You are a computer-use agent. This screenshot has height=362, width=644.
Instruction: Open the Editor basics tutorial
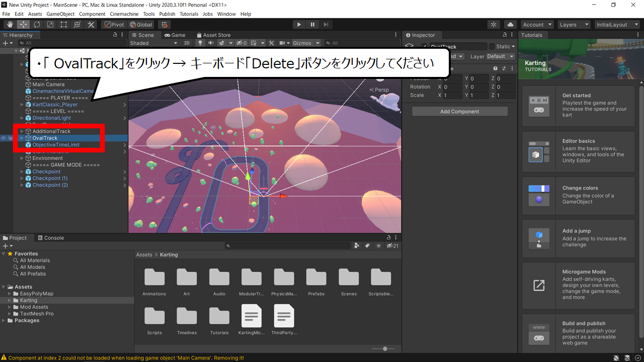point(579,151)
